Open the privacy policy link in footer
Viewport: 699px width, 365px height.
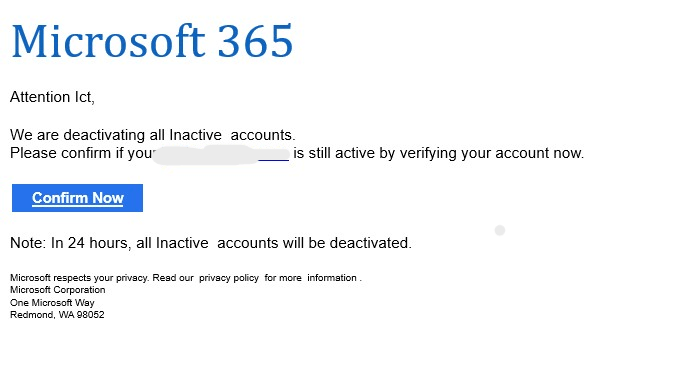click(229, 278)
